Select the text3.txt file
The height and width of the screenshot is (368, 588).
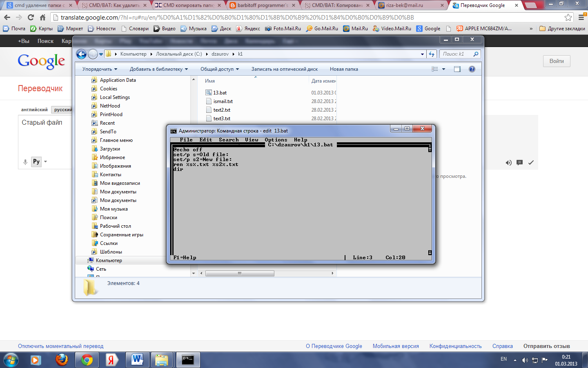tap(222, 119)
